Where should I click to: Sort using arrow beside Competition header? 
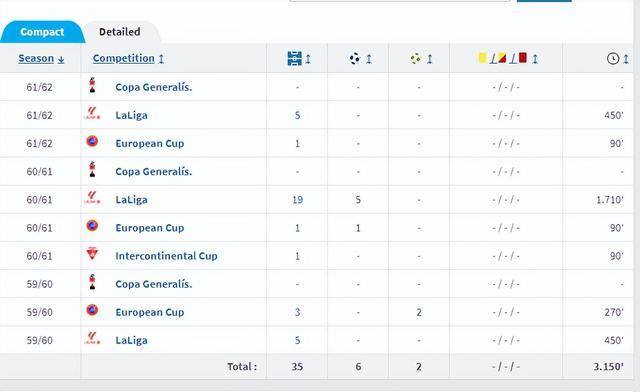pos(161,59)
